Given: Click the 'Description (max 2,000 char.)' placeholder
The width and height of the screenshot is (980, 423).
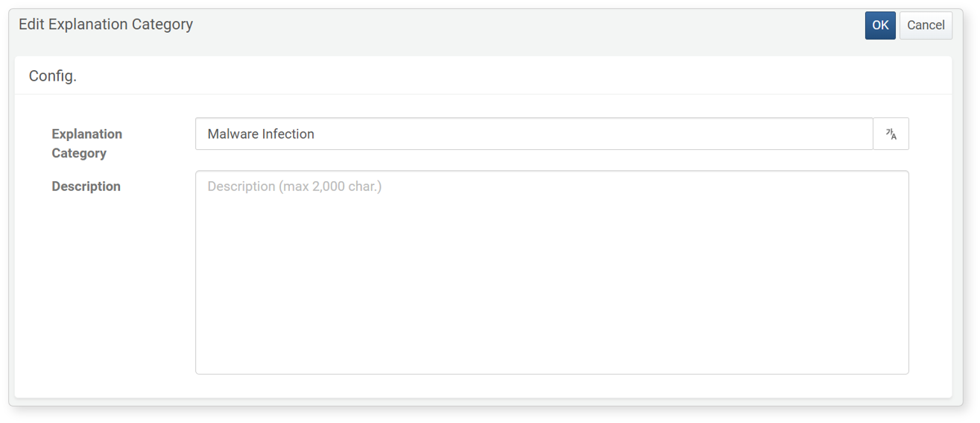Looking at the screenshot, I should point(294,187).
